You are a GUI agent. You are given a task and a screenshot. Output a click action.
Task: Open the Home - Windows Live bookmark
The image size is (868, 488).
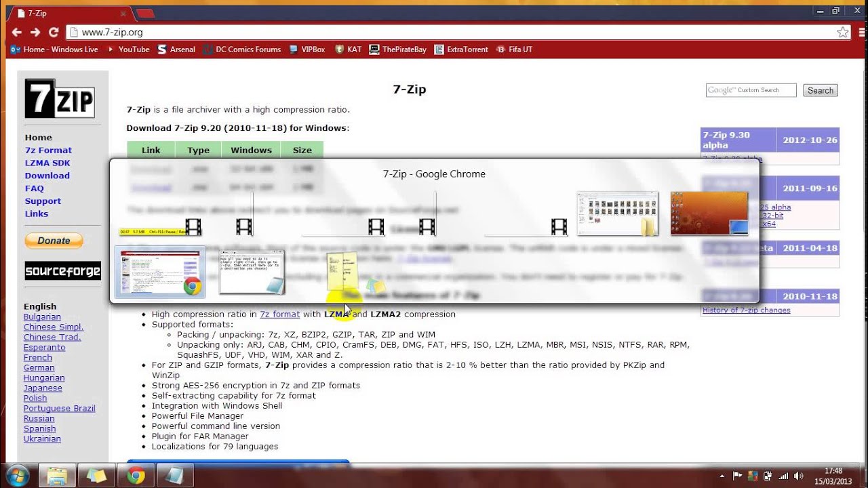pyautogui.click(x=54, y=49)
